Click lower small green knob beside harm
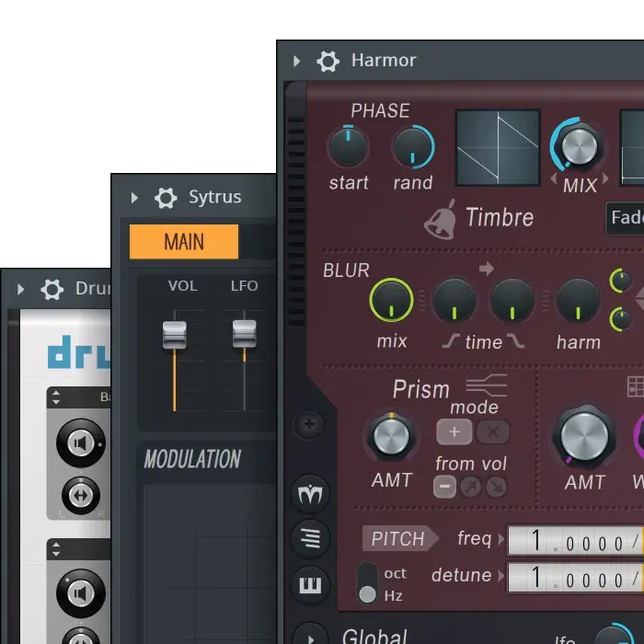644x644 pixels. (x=621, y=318)
